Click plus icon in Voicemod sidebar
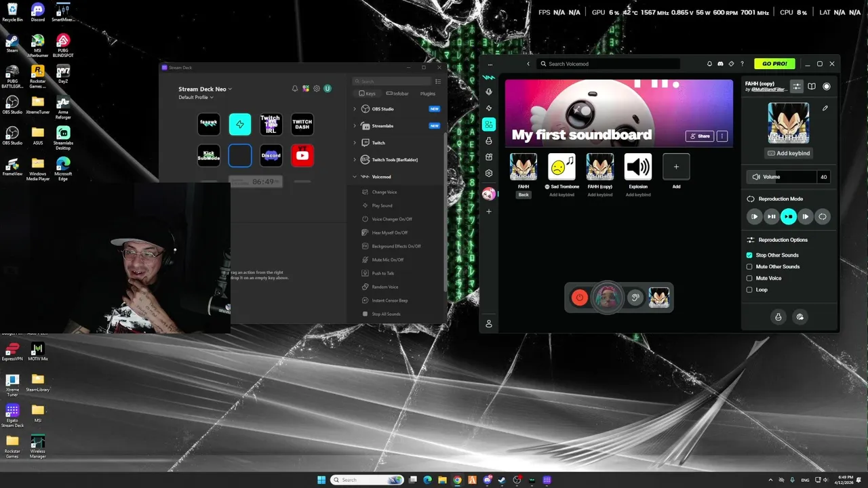868x488 pixels. coord(489,211)
